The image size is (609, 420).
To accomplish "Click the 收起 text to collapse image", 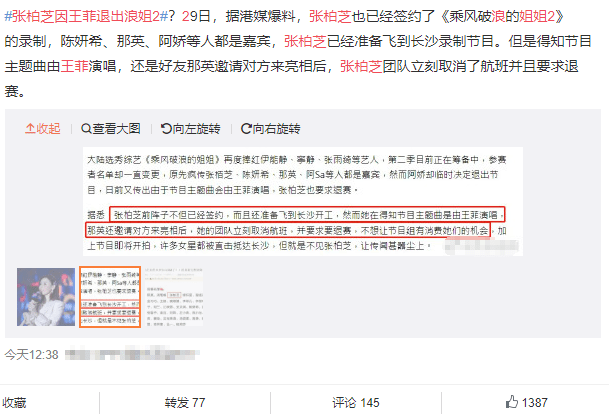I will [x=48, y=129].
